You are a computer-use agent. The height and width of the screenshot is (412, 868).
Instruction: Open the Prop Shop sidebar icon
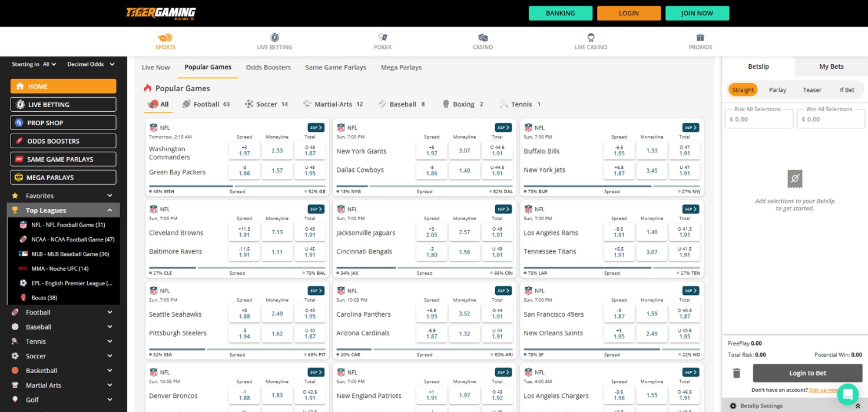[19, 122]
